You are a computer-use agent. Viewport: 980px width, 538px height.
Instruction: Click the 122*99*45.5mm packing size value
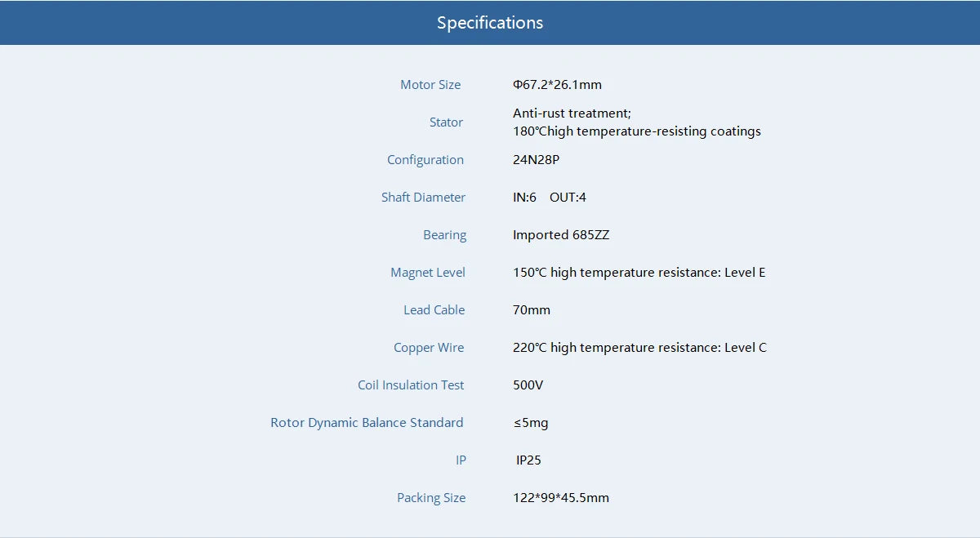(560, 498)
